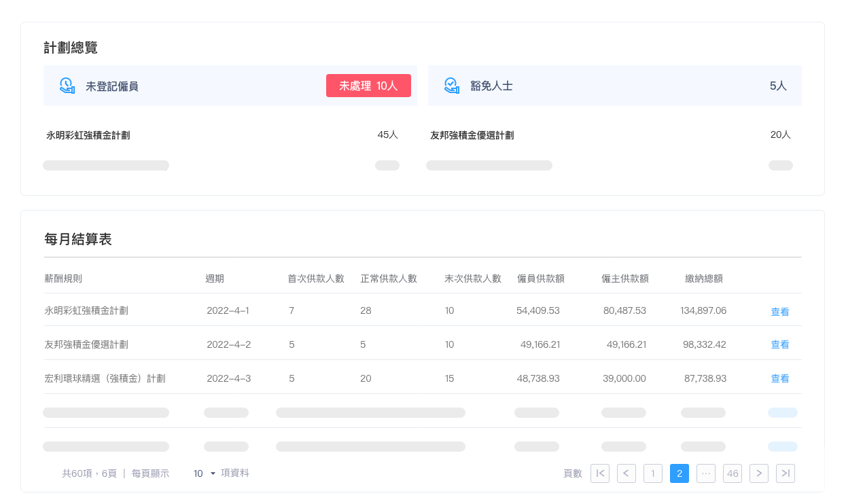Select page 1 in pagination
Screen dimensions: 846x504
653,473
